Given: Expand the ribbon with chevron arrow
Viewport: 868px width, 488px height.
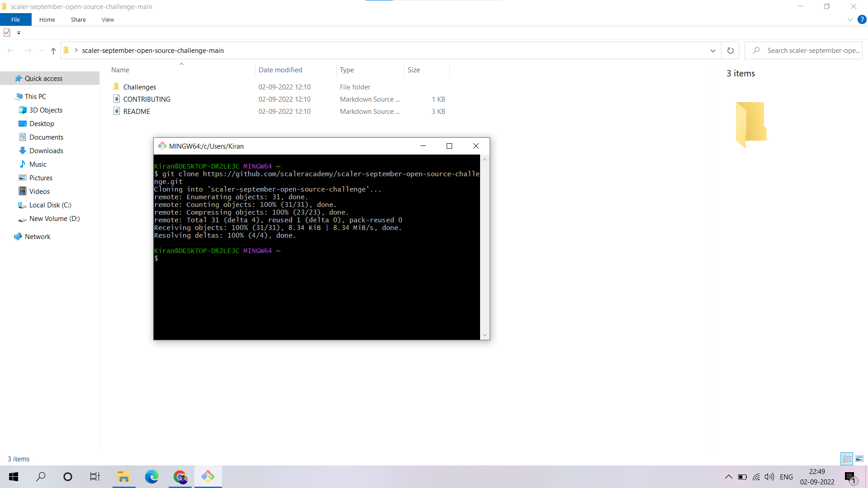Looking at the screenshot, I should [x=850, y=19].
